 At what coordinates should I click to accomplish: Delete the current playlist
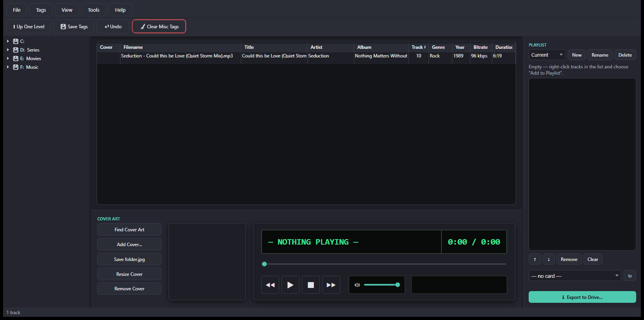(x=625, y=55)
